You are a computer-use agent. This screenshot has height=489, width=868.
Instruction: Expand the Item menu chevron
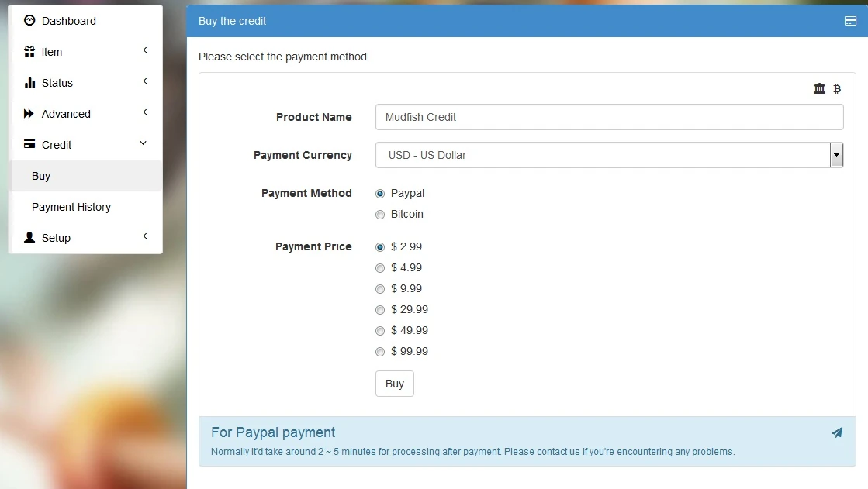145,50
